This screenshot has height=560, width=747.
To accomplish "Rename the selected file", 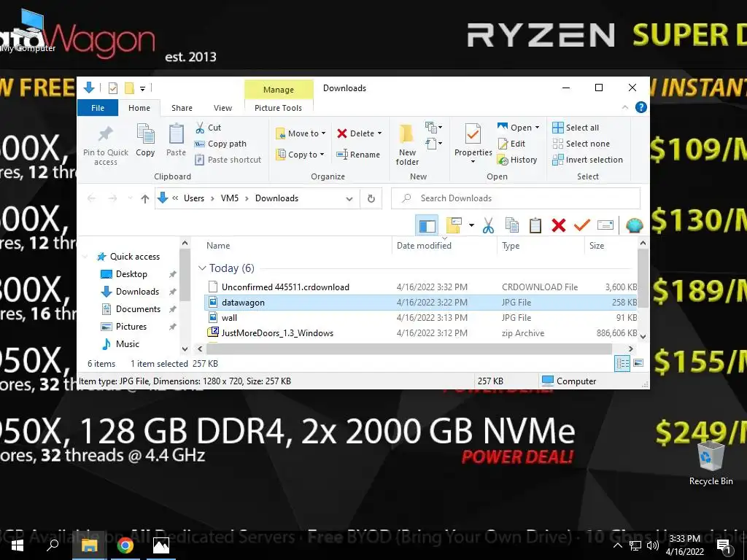I will pyautogui.click(x=357, y=155).
